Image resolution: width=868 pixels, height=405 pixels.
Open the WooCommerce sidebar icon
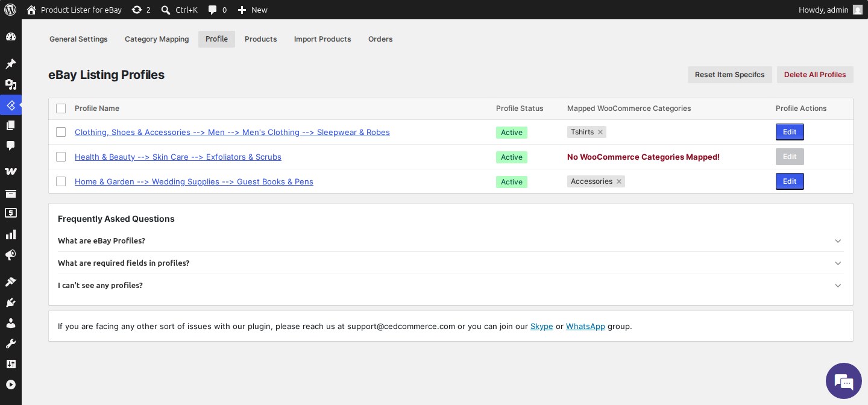point(10,172)
